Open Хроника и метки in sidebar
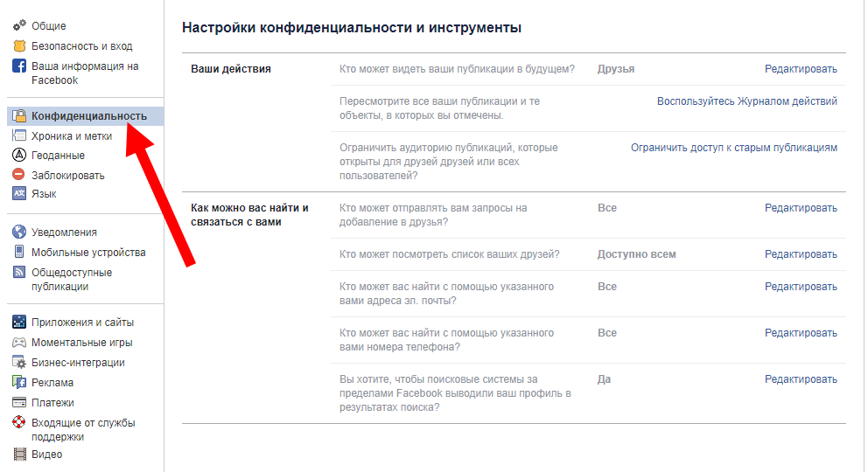Viewport: 868px width, 472px height. coord(71,136)
